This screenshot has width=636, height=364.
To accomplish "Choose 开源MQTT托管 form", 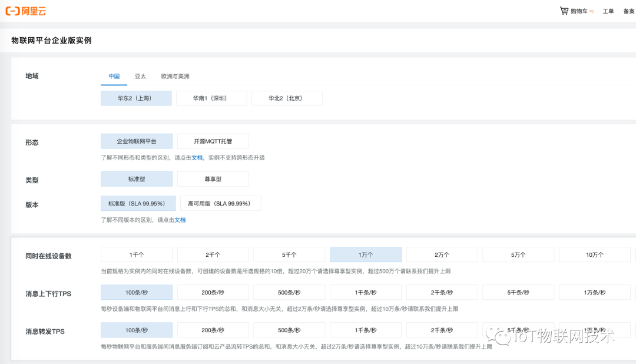I will point(213,141).
